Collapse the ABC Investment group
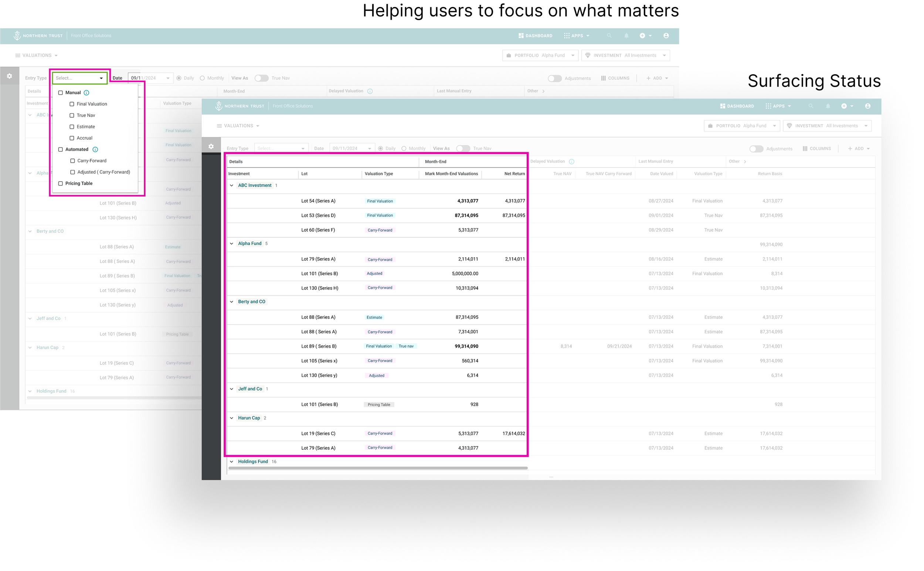This screenshot has height=571, width=924. (x=232, y=186)
